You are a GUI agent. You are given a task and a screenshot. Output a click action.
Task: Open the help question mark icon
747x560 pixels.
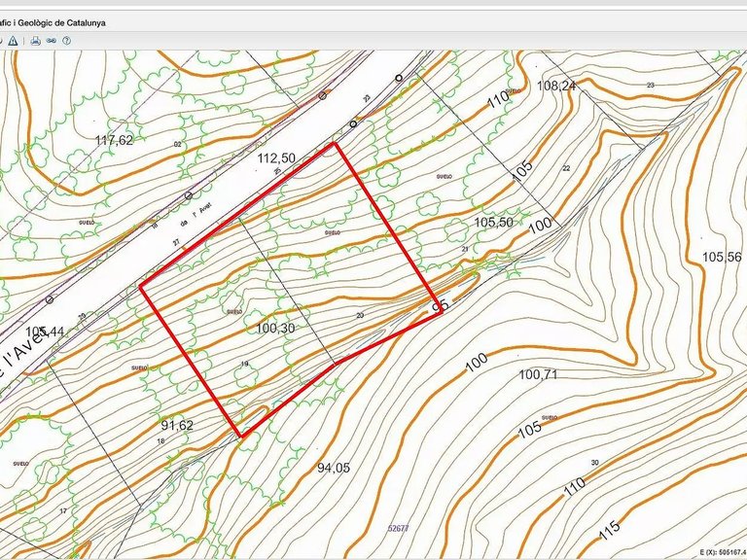[x=67, y=41]
